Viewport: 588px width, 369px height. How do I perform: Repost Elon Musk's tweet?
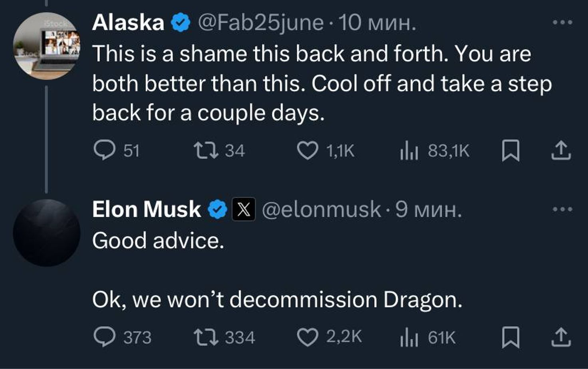click(206, 337)
